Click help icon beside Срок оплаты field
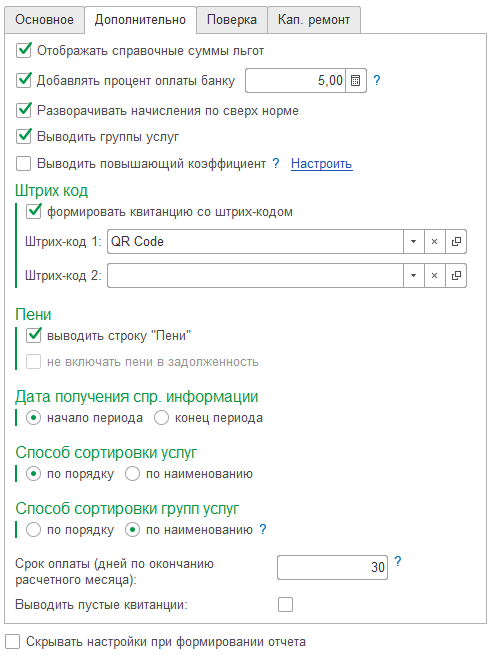Screen dimensions: 500x655 (x=398, y=561)
